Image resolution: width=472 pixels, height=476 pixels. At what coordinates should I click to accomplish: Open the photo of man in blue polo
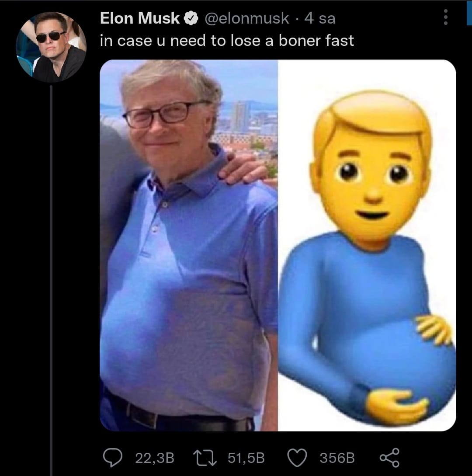[x=189, y=245]
